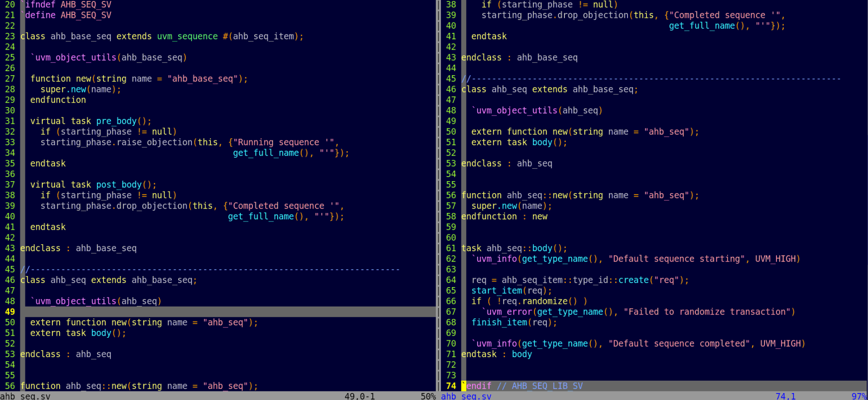The image size is (868, 400).
Task: Click the dashed comment line 45 in left pane
Action: 210,269
